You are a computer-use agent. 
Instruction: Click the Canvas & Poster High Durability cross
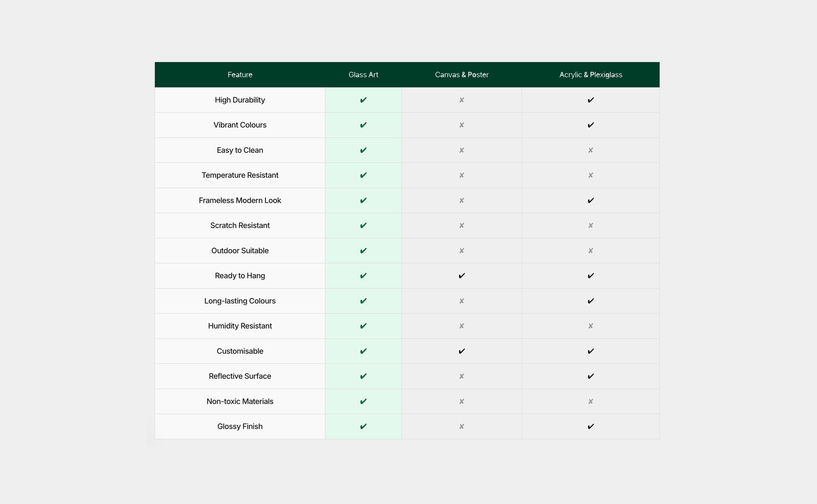461,100
